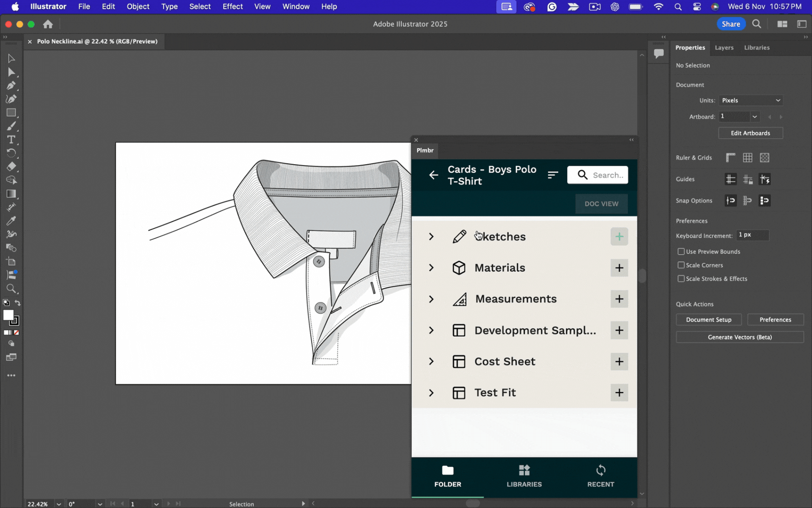Viewport: 812px width, 508px height.
Task: Click the Edit Artboards button
Action: click(x=750, y=133)
